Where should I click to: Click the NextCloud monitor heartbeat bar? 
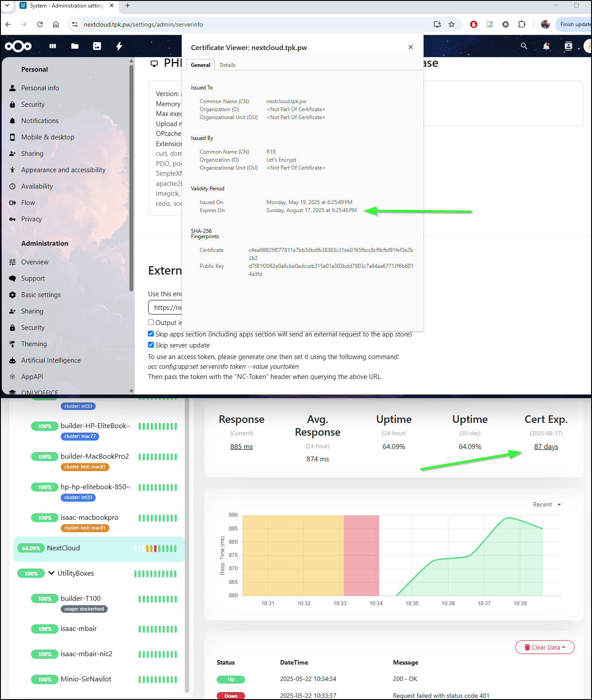click(156, 549)
